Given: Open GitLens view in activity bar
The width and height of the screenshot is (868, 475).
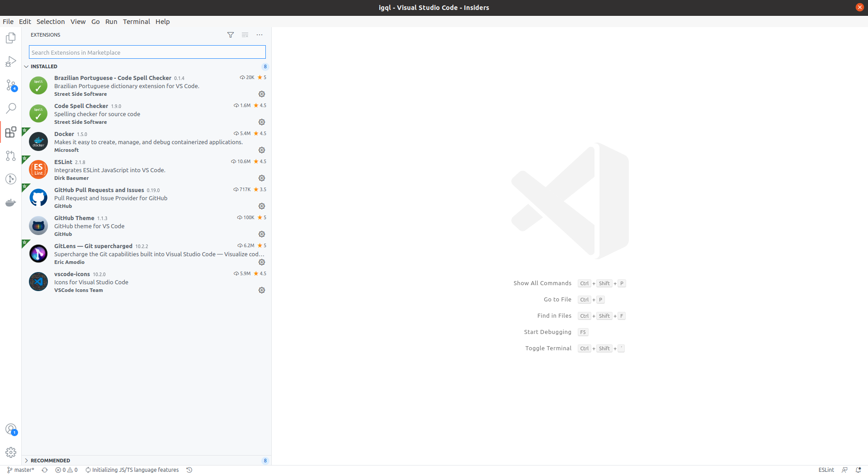Looking at the screenshot, I should click(x=11, y=179).
